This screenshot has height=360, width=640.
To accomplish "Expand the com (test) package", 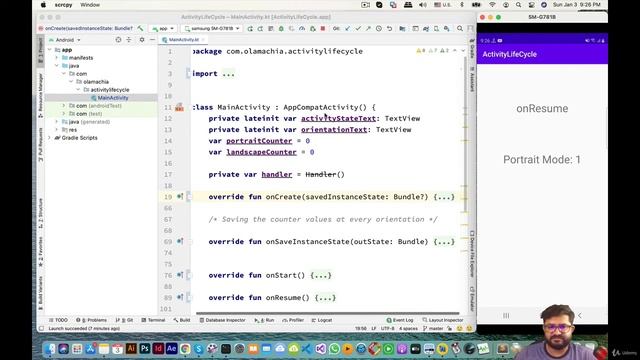I will click(x=64, y=114).
